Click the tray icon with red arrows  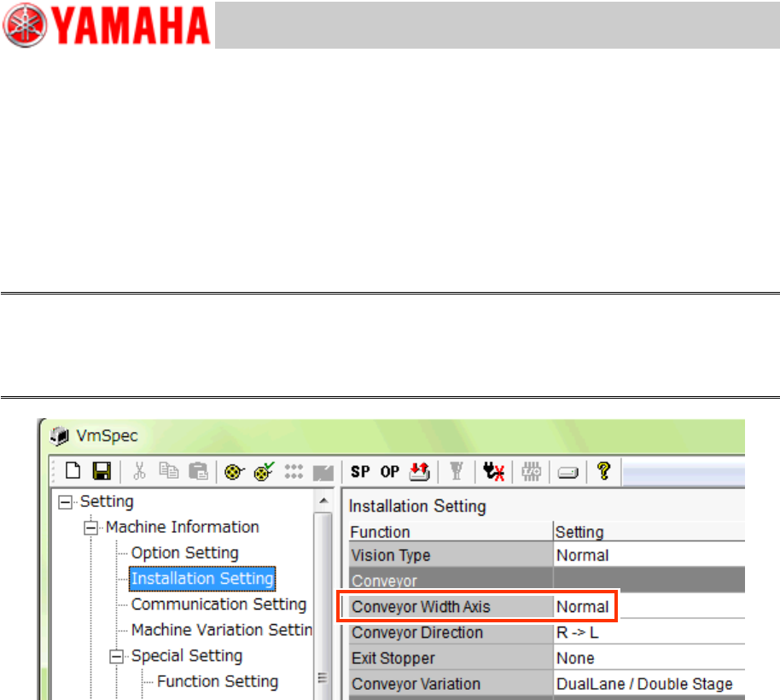(419, 471)
